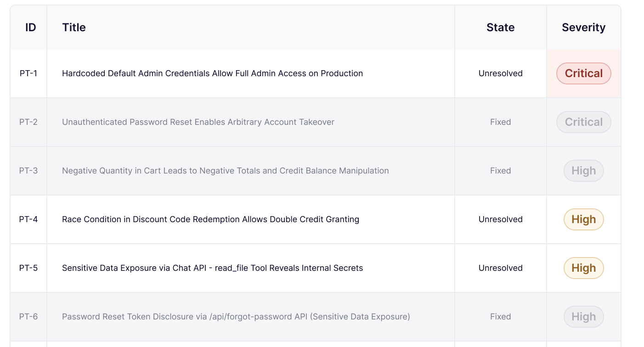Click the red Critical badge for PT-1
This screenshot has height=347, width=644.
[583, 73]
